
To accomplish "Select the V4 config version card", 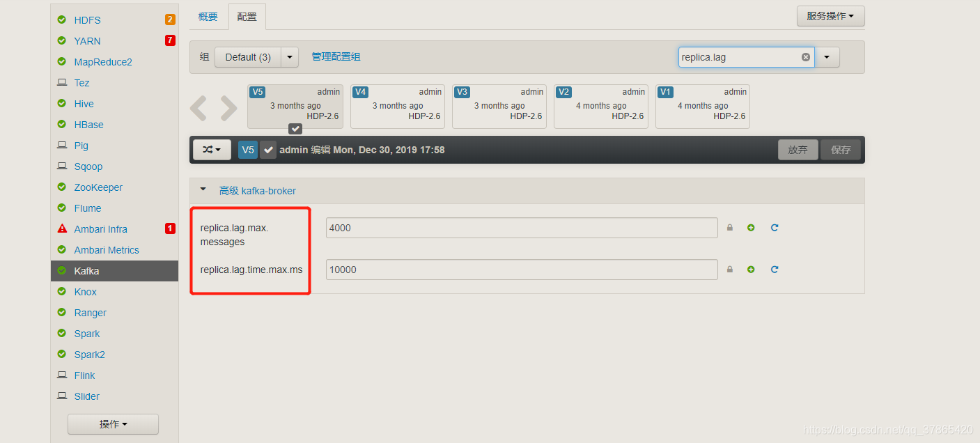I will pyautogui.click(x=397, y=107).
